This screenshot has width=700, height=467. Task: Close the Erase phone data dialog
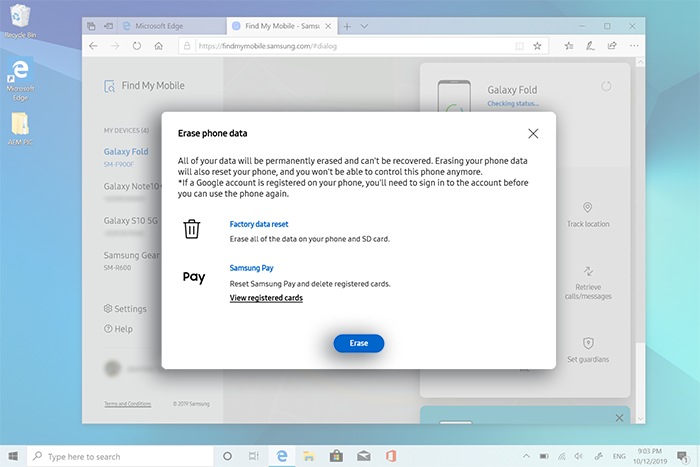(533, 133)
